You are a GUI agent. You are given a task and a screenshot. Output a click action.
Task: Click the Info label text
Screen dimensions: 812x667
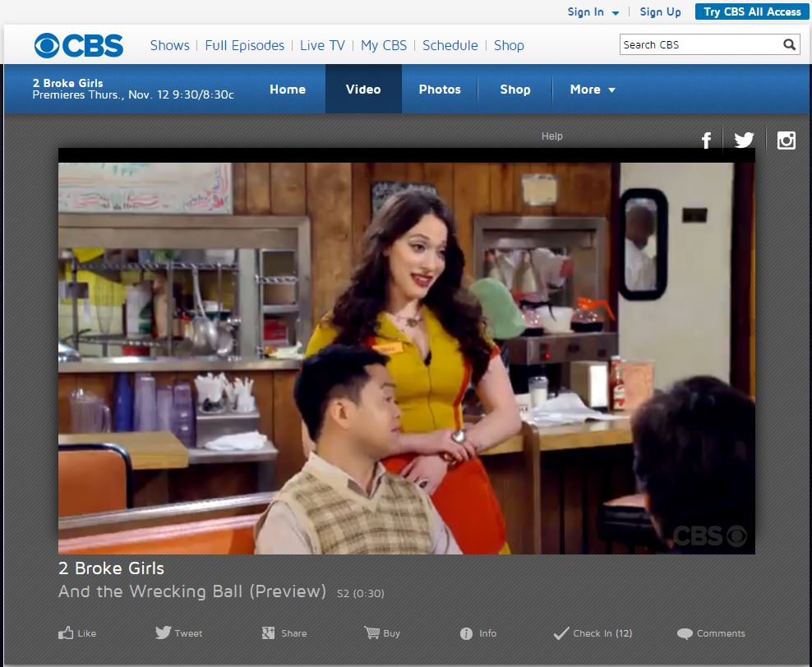(x=488, y=632)
